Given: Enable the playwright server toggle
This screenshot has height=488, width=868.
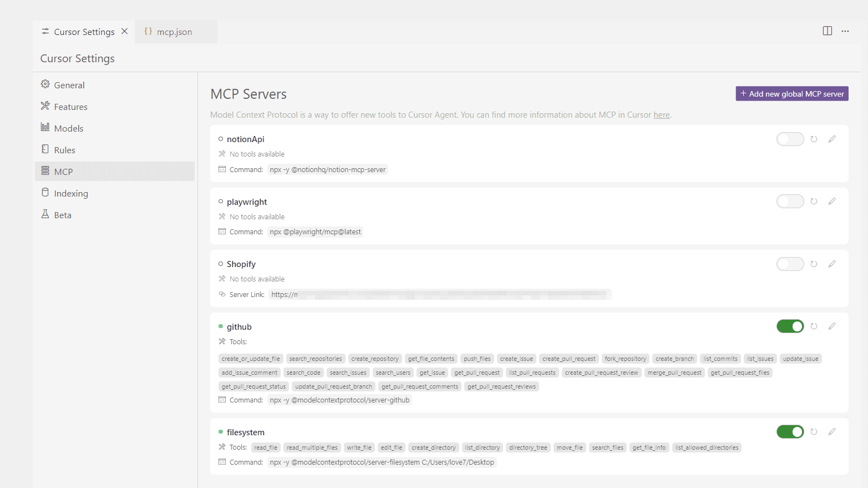Looking at the screenshot, I should (790, 201).
